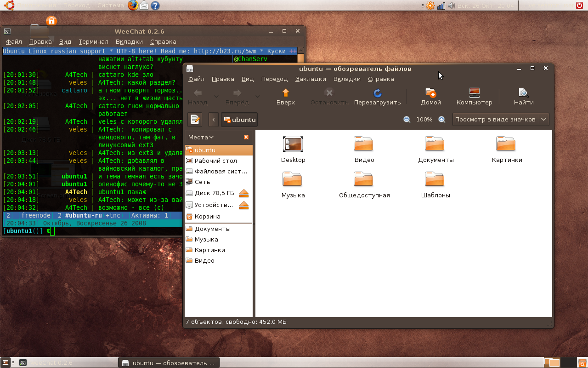Screen dimensions: 588x368
Task: Click the Вперед forward button
Action: 237,97
